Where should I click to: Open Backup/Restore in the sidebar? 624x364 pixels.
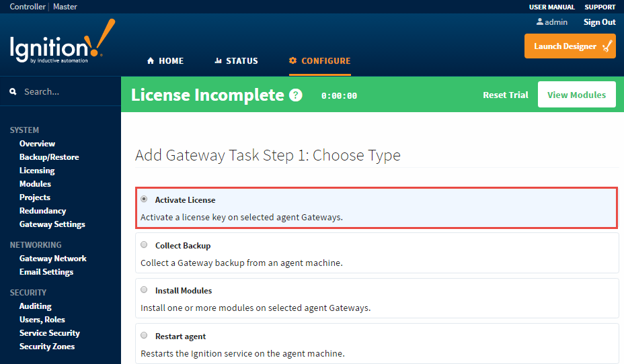pos(49,157)
